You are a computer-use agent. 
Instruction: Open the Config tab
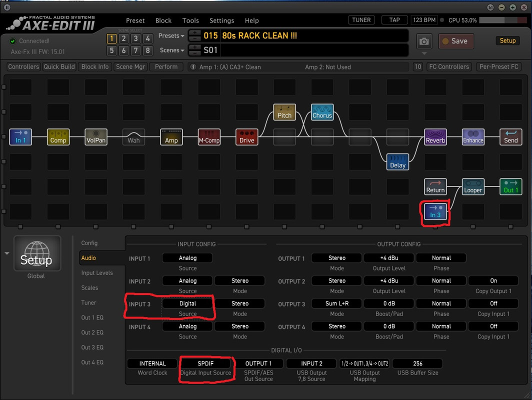coord(89,243)
